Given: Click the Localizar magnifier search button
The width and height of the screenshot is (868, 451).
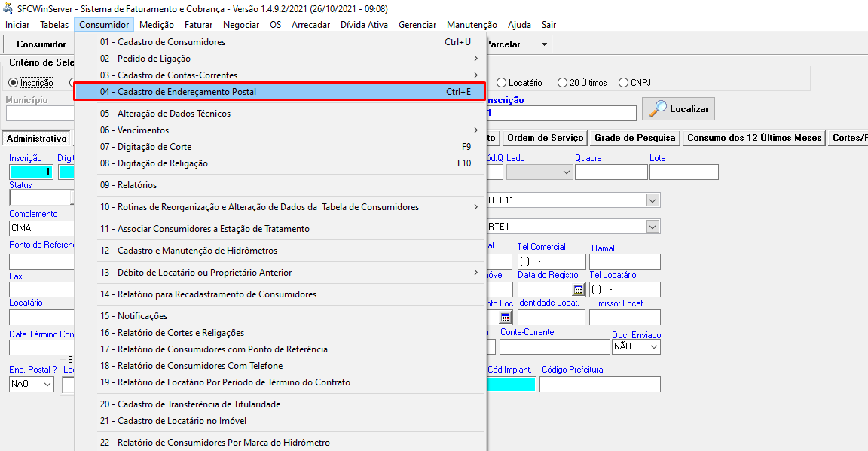Looking at the screenshot, I should [678, 109].
